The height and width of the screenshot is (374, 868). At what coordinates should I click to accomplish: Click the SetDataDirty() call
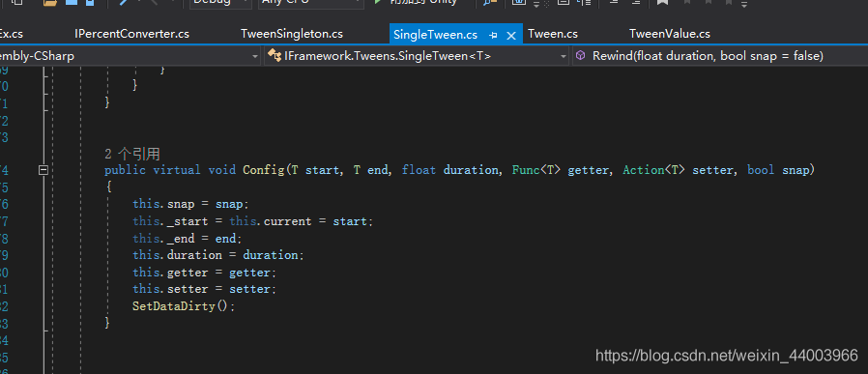[184, 306]
